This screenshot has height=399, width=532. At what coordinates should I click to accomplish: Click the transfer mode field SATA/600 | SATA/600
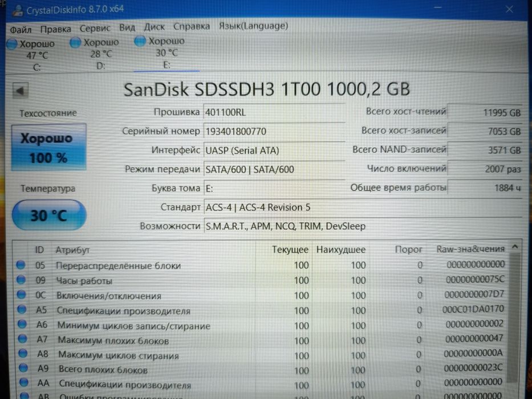pos(274,169)
